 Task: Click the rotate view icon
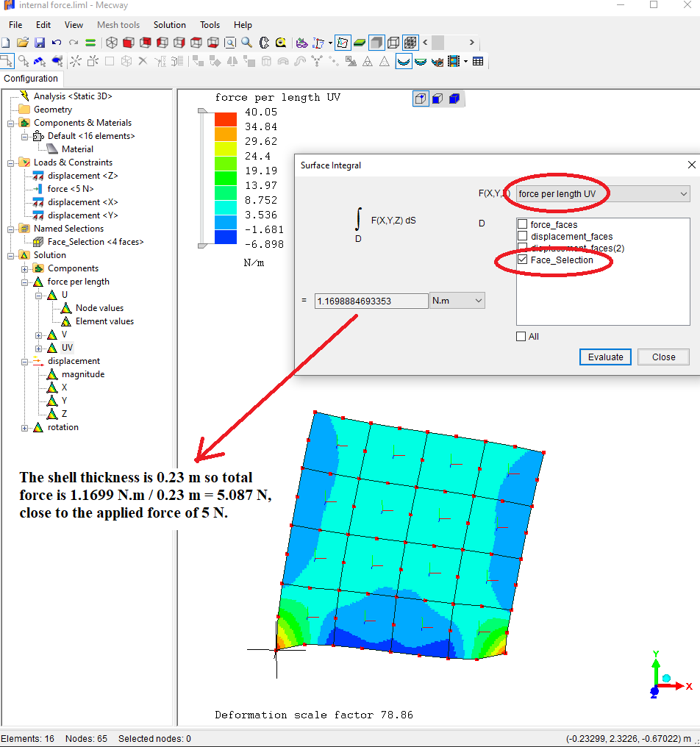(x=264, y=43)
